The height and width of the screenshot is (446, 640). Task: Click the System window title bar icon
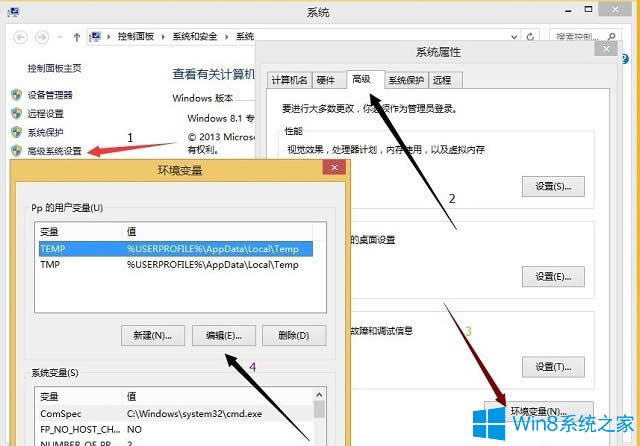point(13,12)
